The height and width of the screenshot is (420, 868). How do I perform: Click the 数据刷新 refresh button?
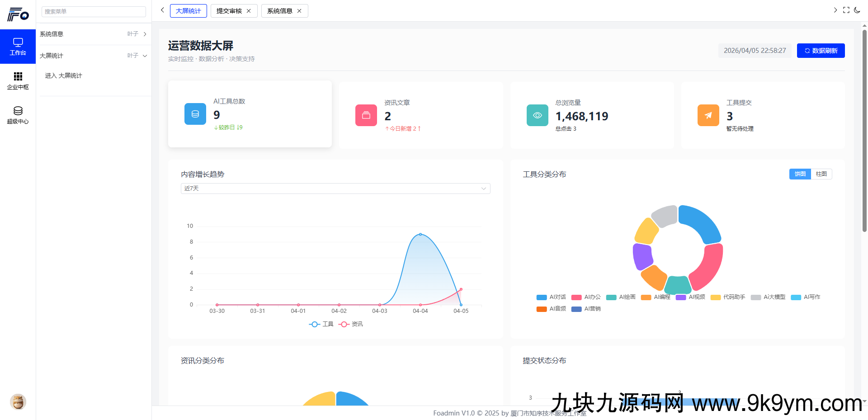coord(821,50)
